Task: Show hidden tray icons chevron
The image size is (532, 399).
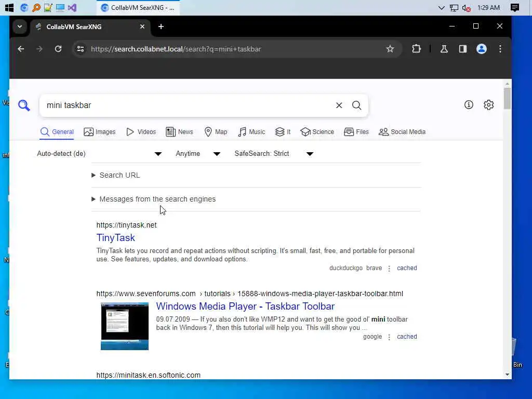Action: tap(441, 7)
